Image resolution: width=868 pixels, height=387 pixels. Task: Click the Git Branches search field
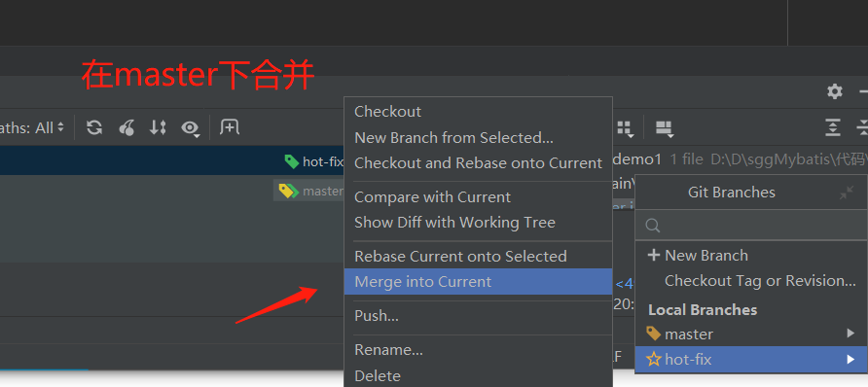tap(751, 225)
